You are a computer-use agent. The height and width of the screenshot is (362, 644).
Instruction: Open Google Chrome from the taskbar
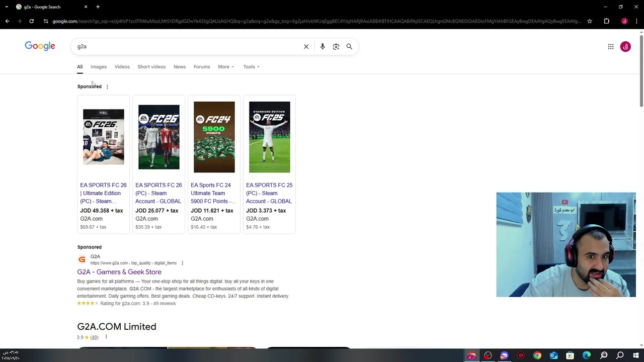(537, 356)
